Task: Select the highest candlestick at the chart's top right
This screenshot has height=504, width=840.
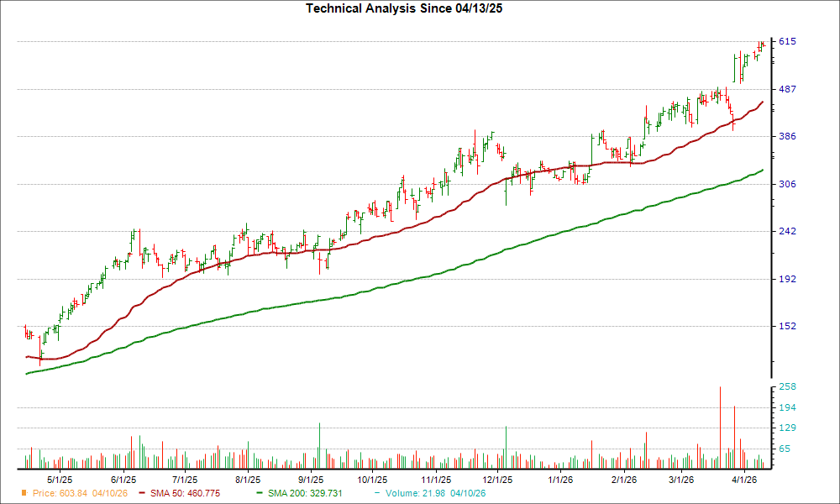Action: click(760, 46)
